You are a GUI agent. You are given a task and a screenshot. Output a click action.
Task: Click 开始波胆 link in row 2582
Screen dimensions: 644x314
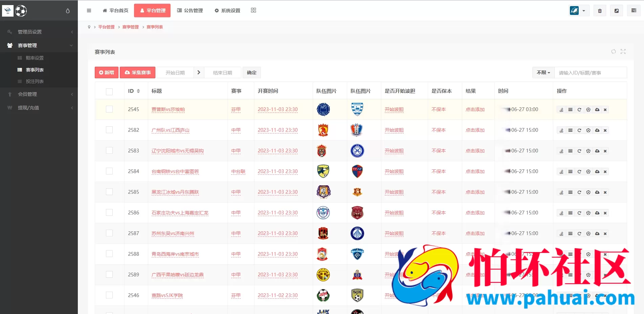394,130
